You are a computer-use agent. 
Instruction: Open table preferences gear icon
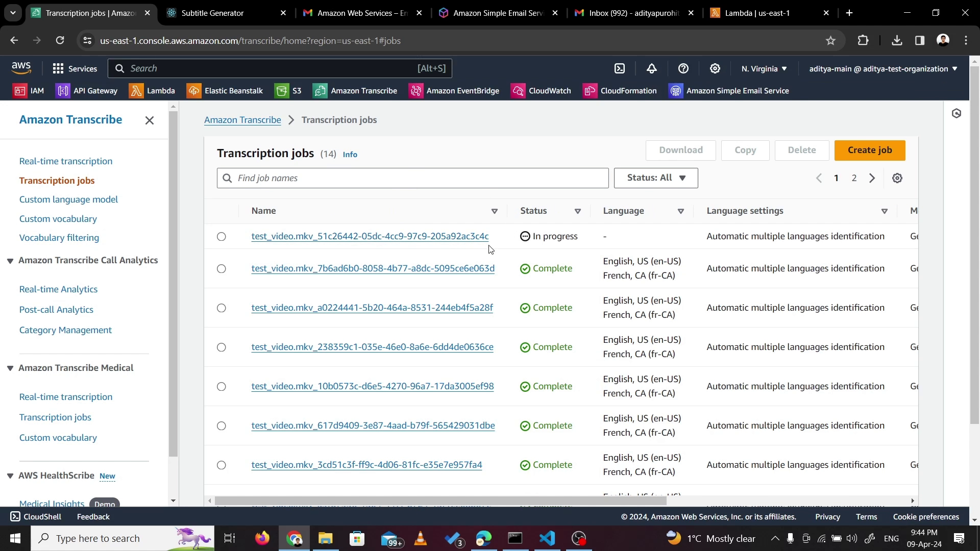897,178
